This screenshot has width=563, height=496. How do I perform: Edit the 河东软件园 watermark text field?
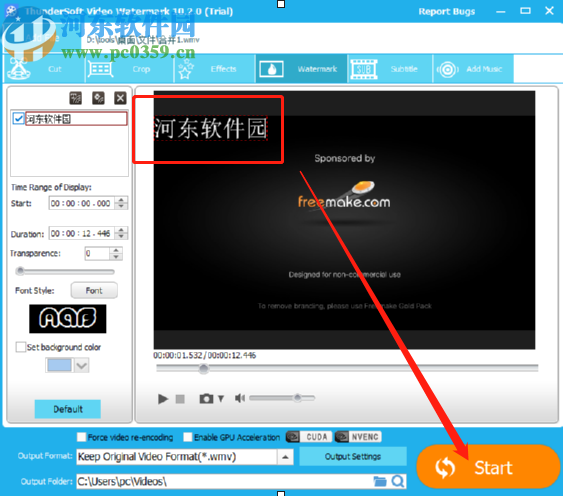tap(76, 119)
